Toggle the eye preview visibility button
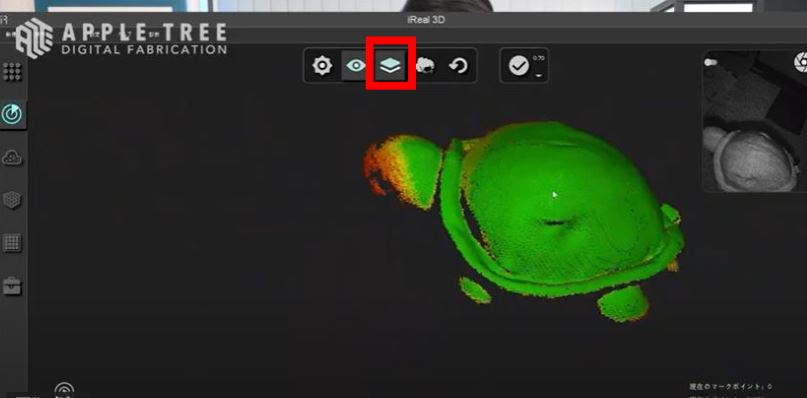The width and height of the screenshot is (807, 398). click(x=356, y=65)
